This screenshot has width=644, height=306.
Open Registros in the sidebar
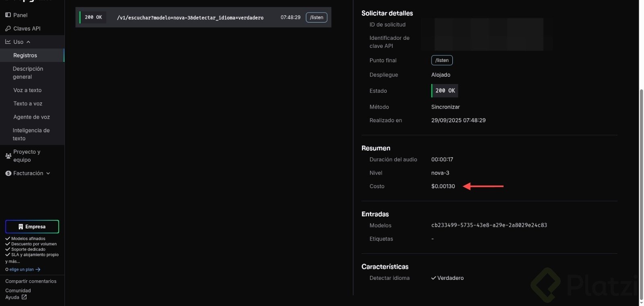pyautogui.click(x=25, y=55)
